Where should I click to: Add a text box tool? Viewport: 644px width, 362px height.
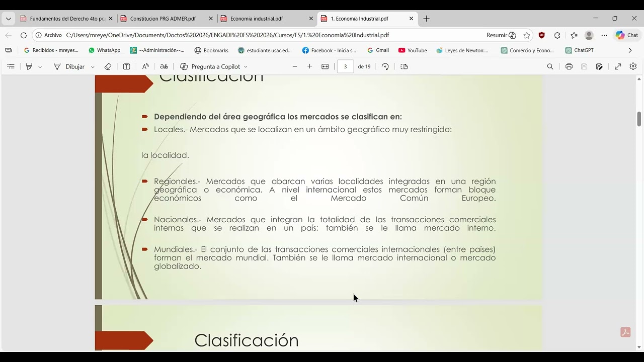(127, 66)
